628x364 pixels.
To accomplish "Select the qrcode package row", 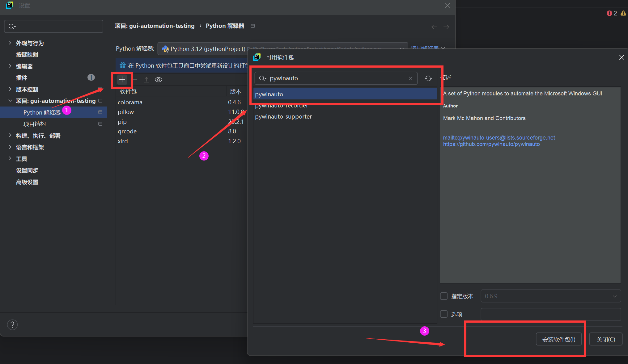I will [182, 131].
